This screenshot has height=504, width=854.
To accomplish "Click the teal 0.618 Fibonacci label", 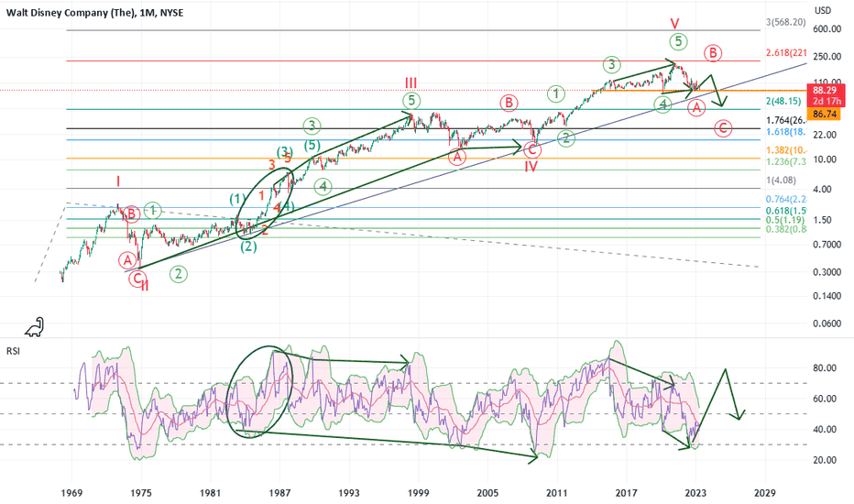I will click(786, 211).
